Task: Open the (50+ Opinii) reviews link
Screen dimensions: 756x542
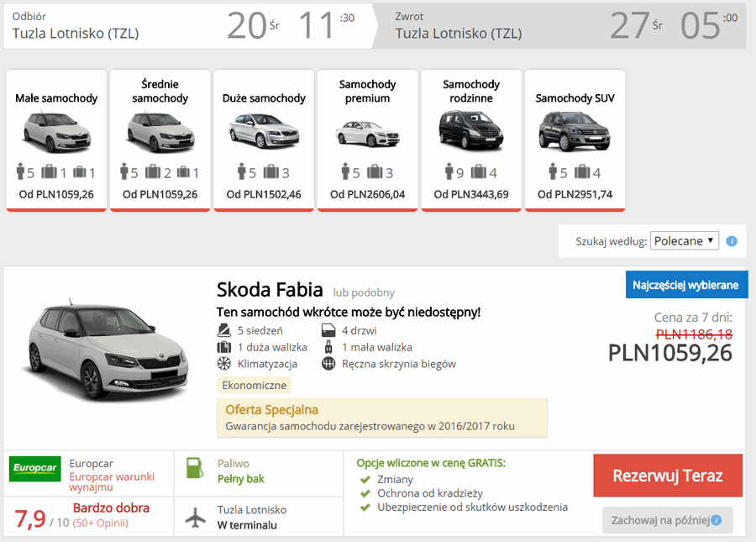Action: tap(101, 523)
